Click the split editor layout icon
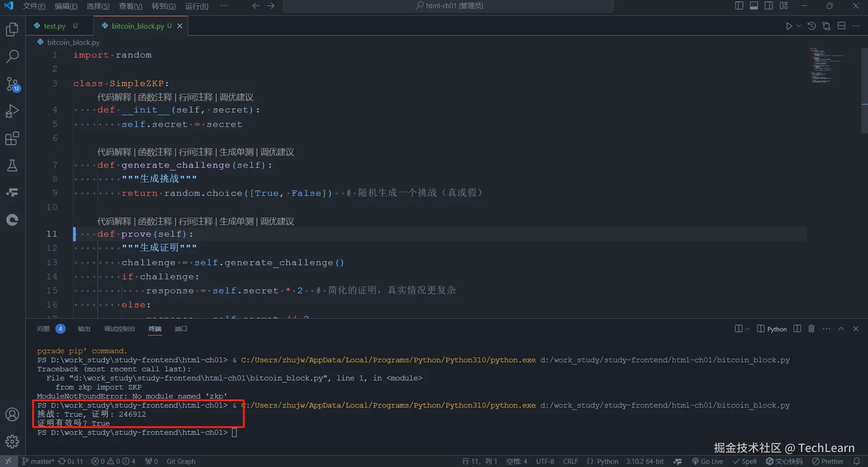This screenshot has width=868, height=467. click(x=842, y=26)
